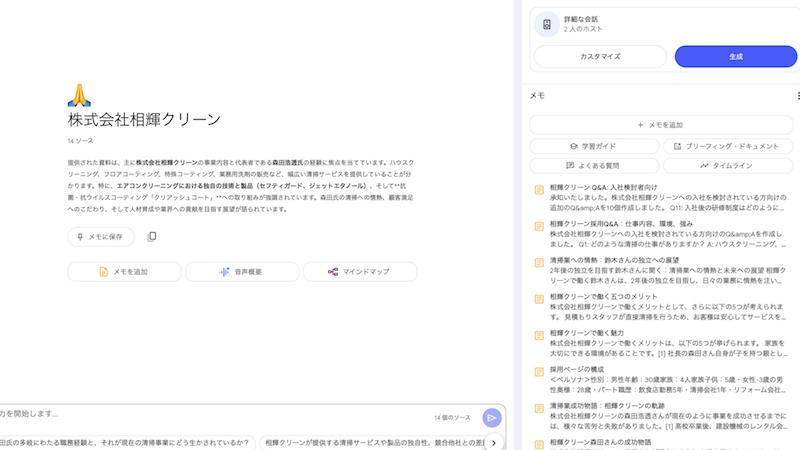Open the カスタマイズ options
Viewport: 800px width, 450px height.
600,57
